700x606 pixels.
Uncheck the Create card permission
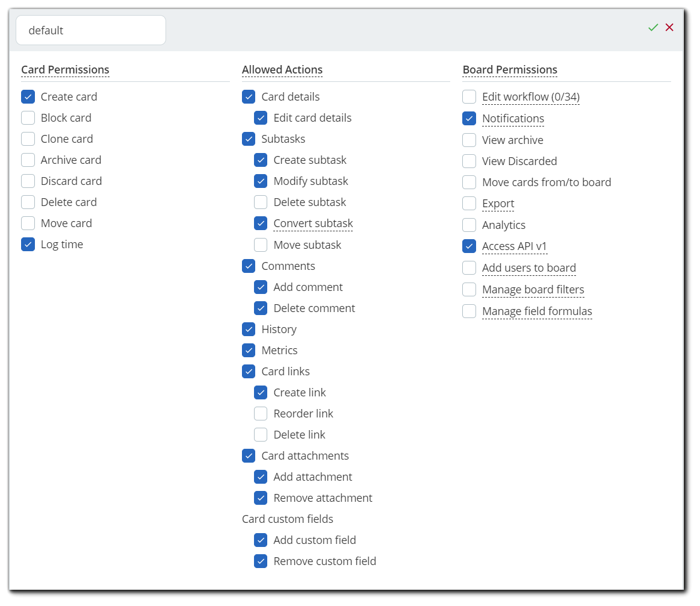tap(28, 97)
